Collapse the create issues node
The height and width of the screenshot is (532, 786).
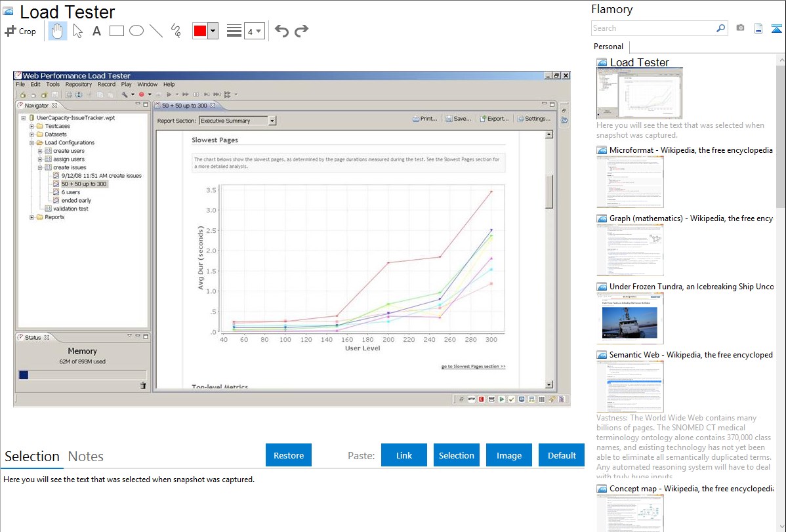[40, 167]
